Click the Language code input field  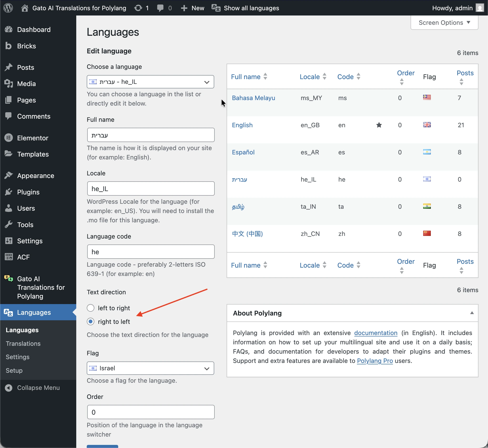tap(151, 252)
